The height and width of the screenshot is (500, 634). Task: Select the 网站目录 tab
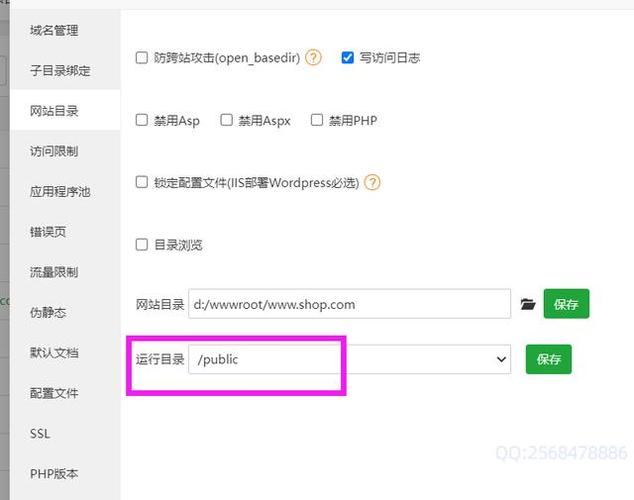click(66, 110)
